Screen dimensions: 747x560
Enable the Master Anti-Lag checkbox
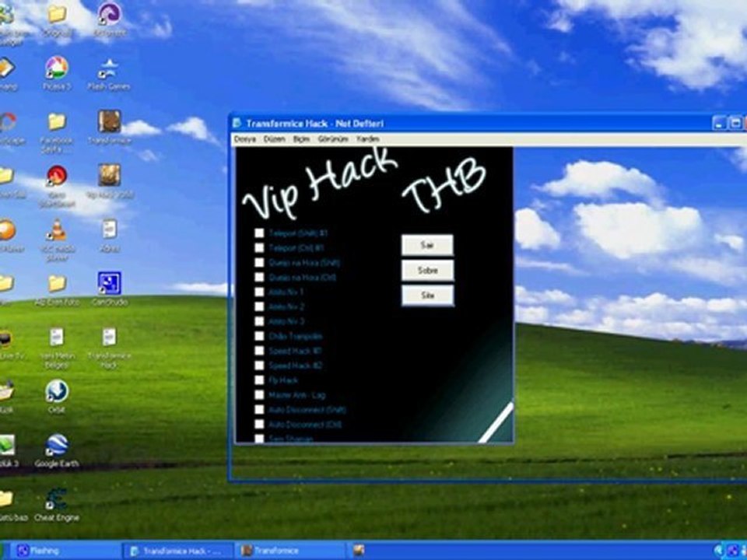tap(259, 395)
